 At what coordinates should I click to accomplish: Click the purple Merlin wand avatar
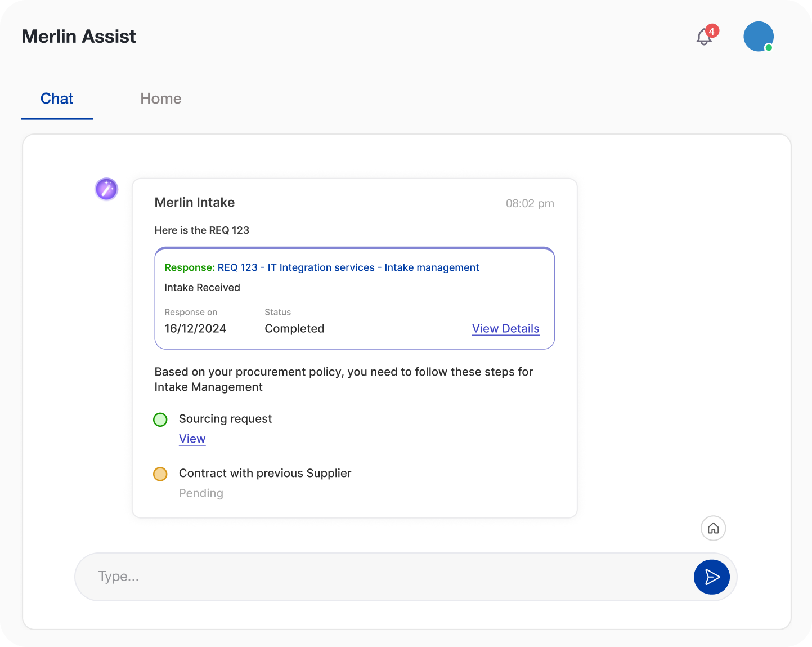click(106, 189)
